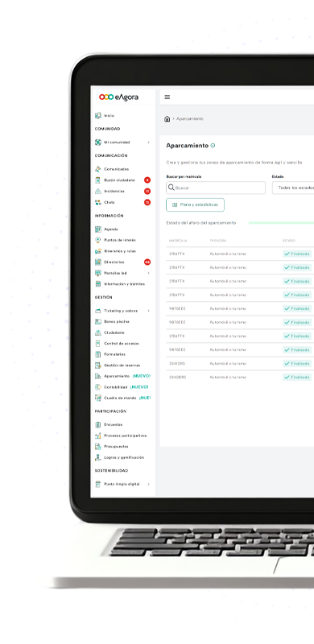Image resolution: width=314 pixels, height=644 pixels.
Task: Click the ESTADO column header
Action: (288, 241)
